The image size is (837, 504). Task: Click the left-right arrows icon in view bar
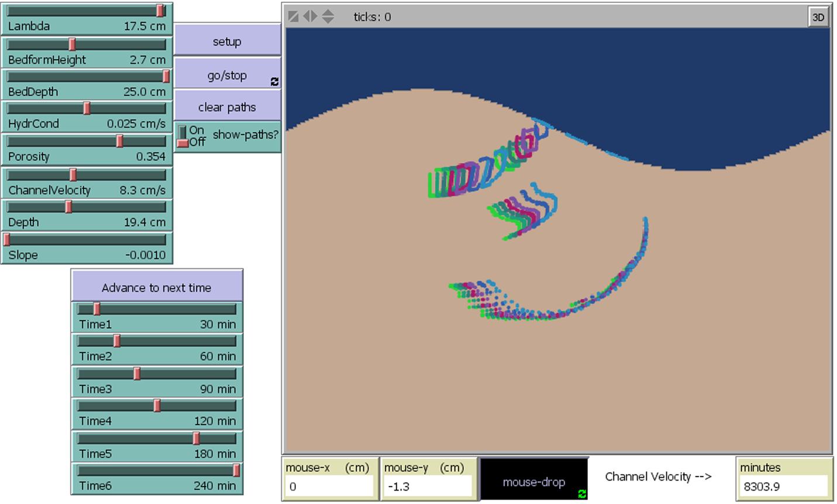coord(311,16)
